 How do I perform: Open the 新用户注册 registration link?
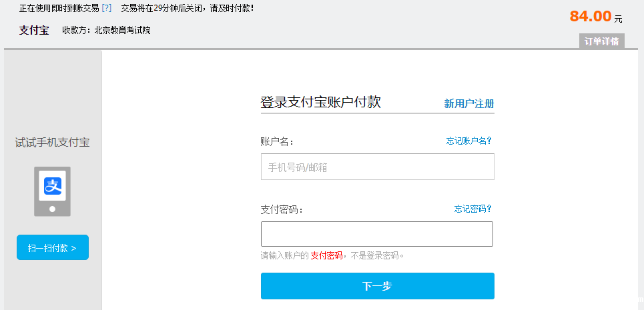[x=469, y=103]
